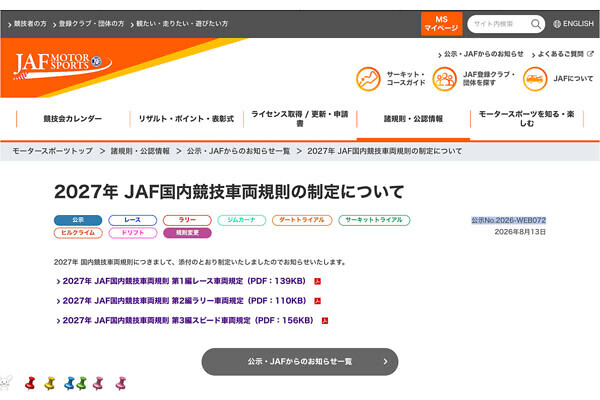
Task: Click PDF icon beside 第3編スピード車両規定
Action: click(x=325, y=321)
